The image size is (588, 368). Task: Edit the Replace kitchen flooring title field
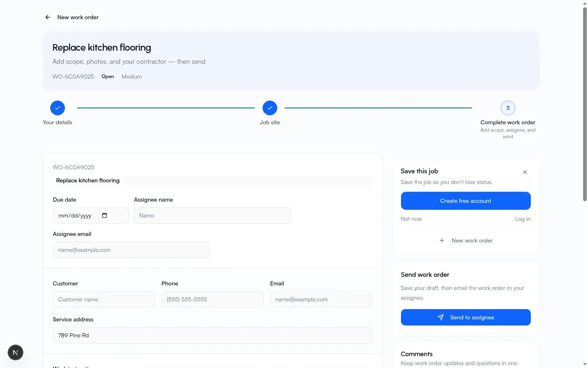212,180
